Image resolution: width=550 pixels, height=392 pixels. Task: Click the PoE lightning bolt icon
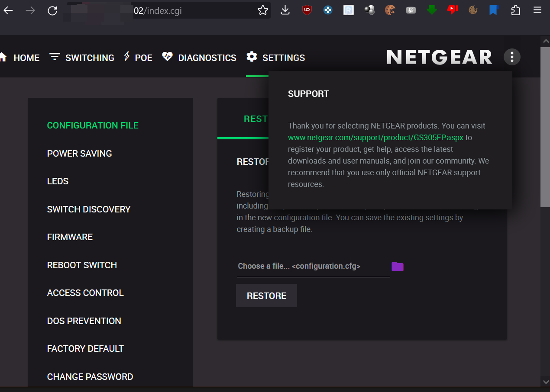(127, 56)
